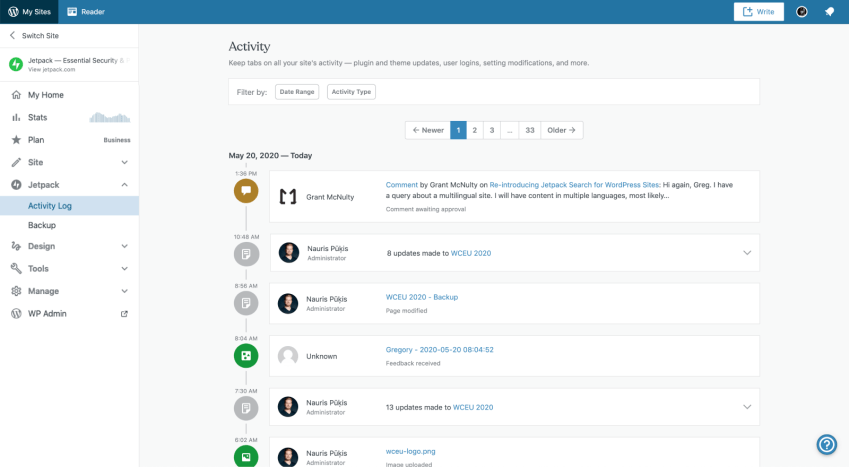The height and width of the screenshot is (467, 849).
Task: Click the page icon beside 8 updates entry
Action: point(246,253)
